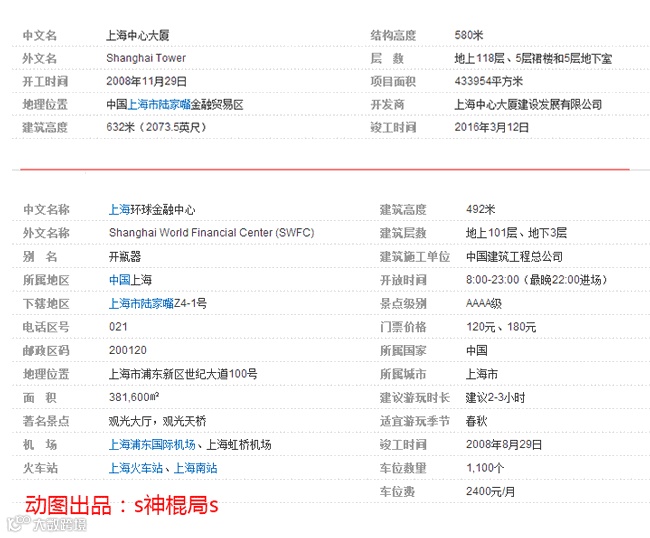This screenshot has height=538, width=650.
Task: Open the 上海南站 link
Action: (195, 468)
